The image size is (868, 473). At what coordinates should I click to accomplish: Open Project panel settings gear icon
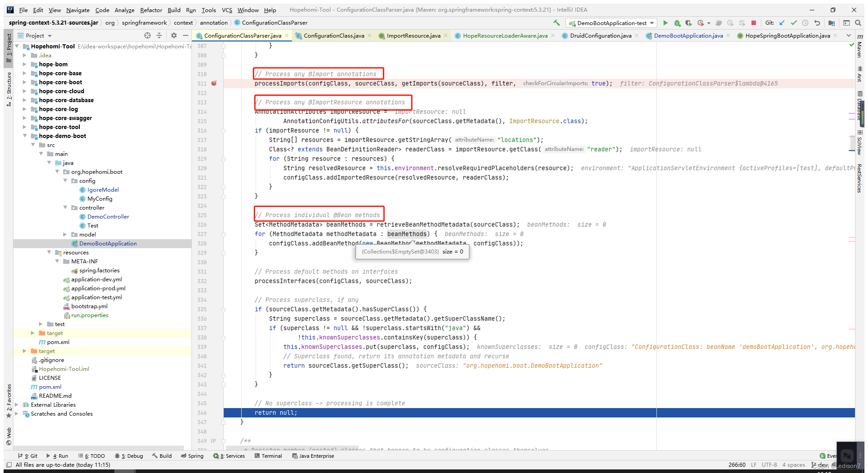pyautogui.click(x=174, y=35)
